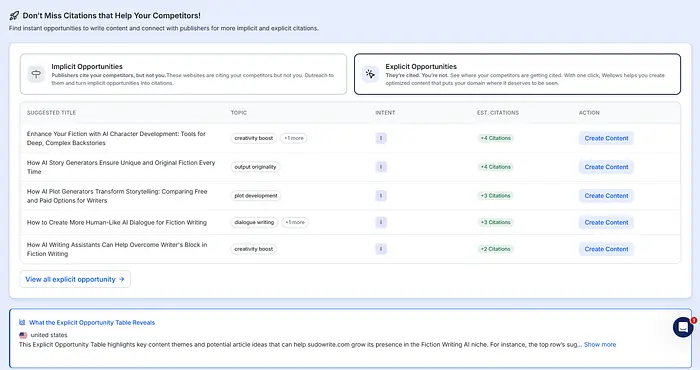Click the plot development topic tag
700x370 pixels.
pos(256,195)
